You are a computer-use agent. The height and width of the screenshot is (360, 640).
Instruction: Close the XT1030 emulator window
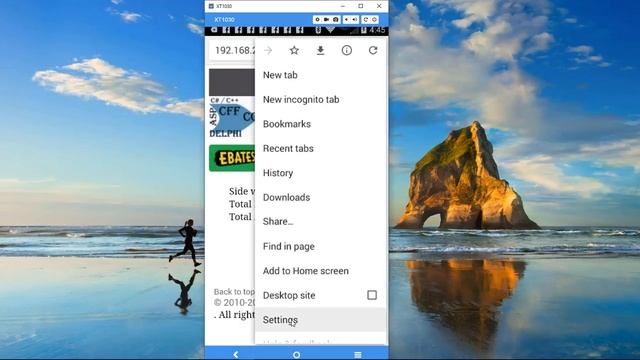tap(379, 6)
